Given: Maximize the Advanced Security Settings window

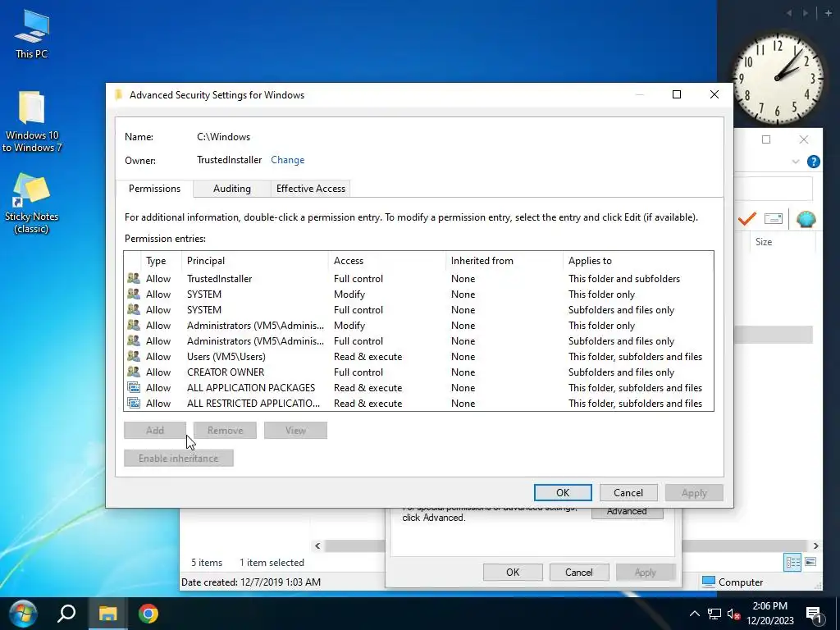Looking at the screenshot, I should (677, 94).
